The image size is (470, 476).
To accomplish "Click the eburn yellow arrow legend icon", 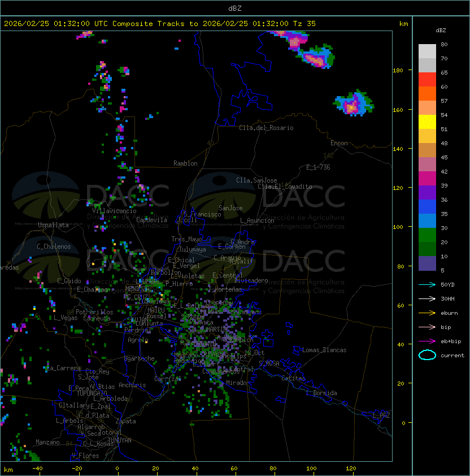I will (x=427, y=313).
